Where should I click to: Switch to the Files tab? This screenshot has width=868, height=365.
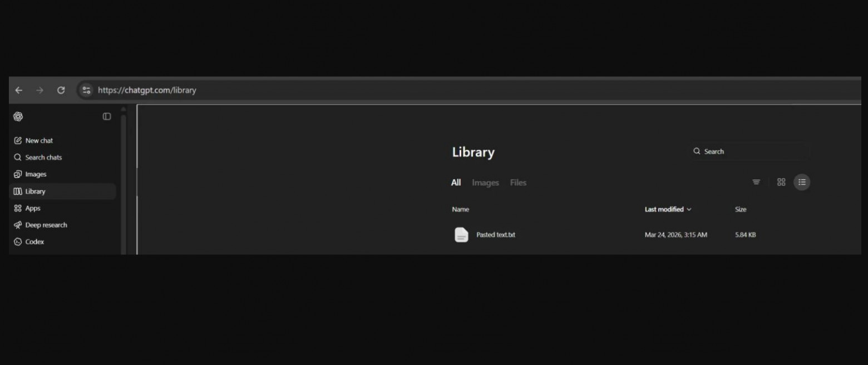pos(518,182)
